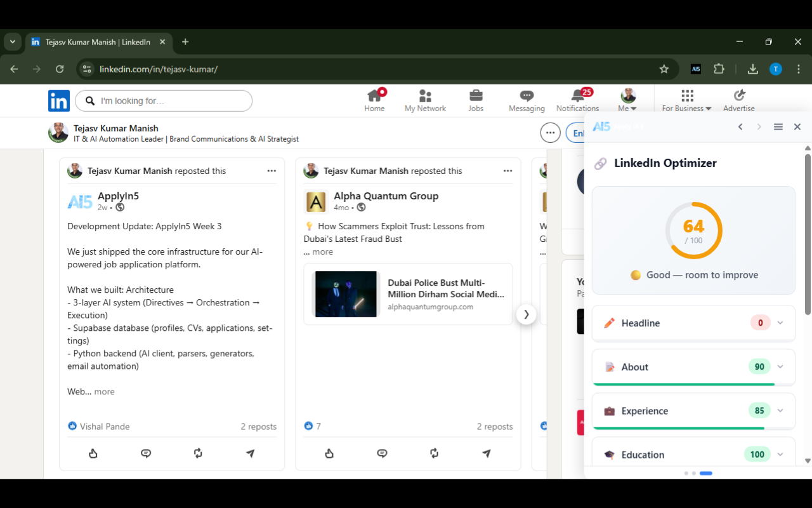Open the hamburger menu in LinkedIn Optimizer
This screenshot has height=508, width=812.
pos(778,126)
